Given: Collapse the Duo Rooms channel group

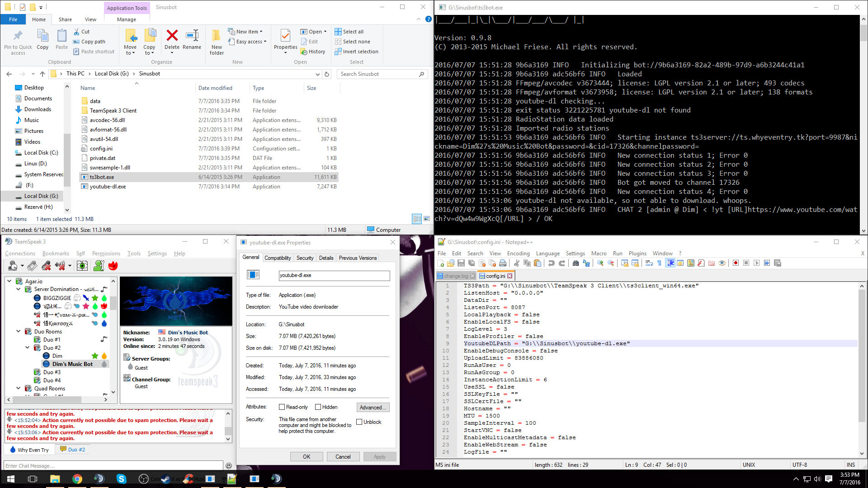Looking at the screenshot, I should [x=19, y=331].
